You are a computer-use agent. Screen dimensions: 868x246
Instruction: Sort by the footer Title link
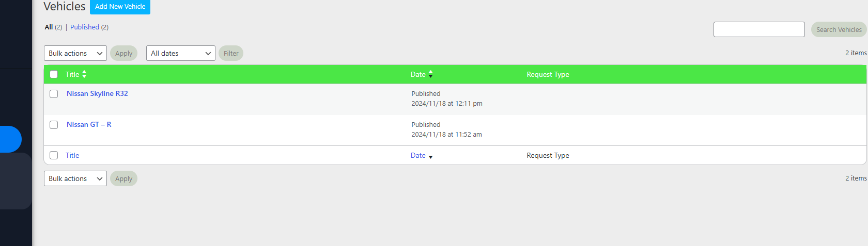[72, 155]
